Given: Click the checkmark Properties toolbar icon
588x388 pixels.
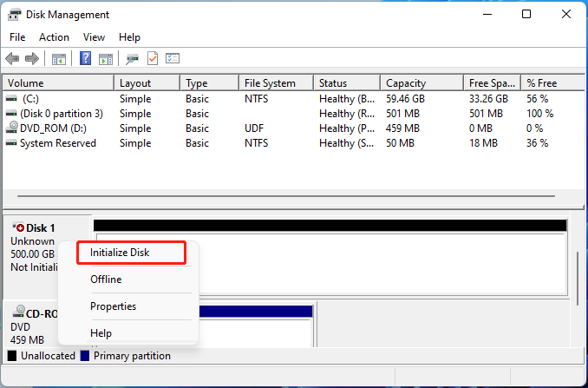Looking at the screenshot, I should (153, 58).
